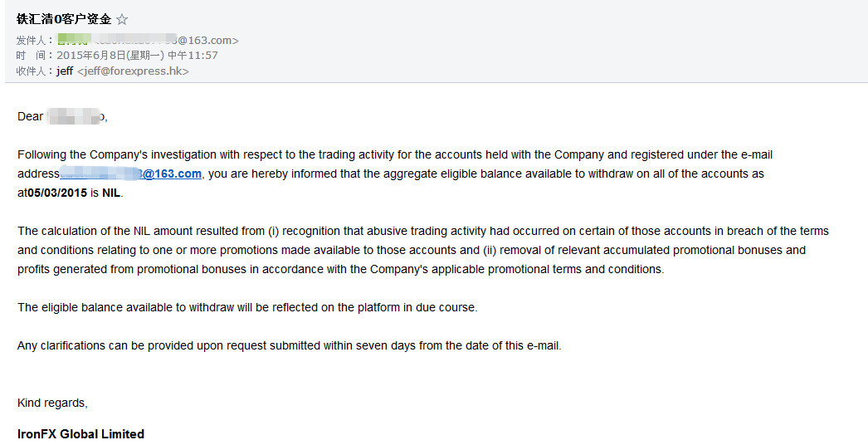Click the 收件人 recipient label
Viewport: 868px width, 445px height.
click(33, 71)
